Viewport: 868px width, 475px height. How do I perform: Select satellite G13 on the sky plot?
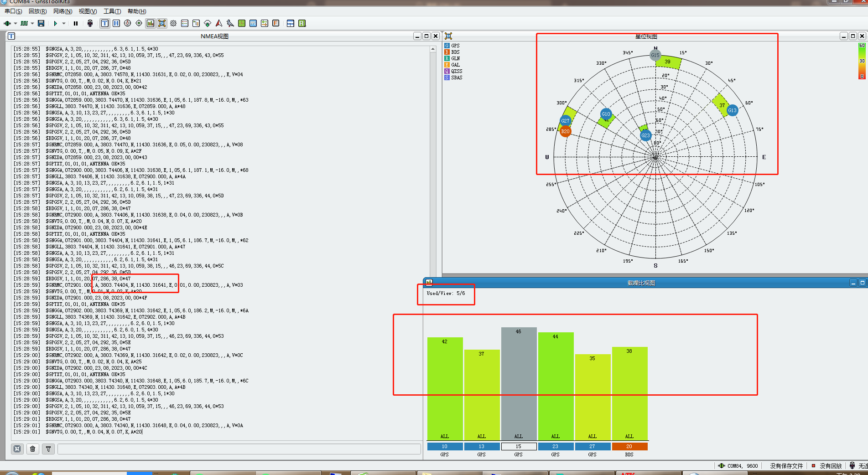point(732,110)
